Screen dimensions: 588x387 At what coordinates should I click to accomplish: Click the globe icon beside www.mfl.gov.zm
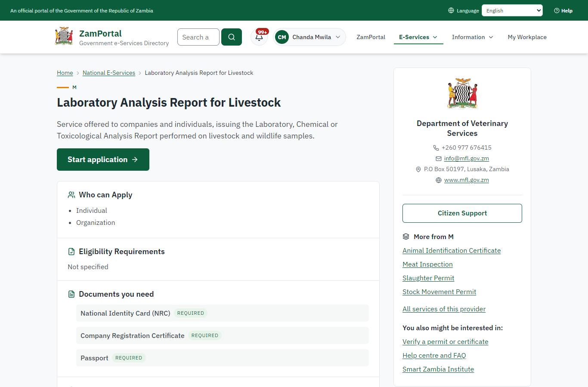[x=439, y=180]
